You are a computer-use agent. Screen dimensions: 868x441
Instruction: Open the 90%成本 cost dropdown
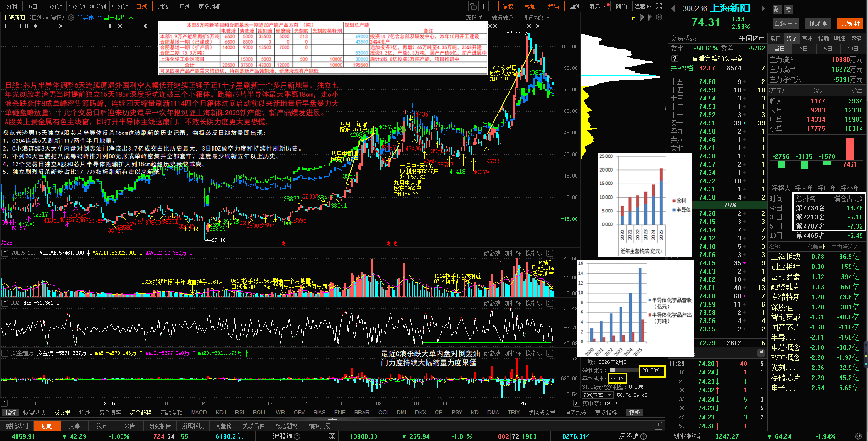[x=598, y=395]
